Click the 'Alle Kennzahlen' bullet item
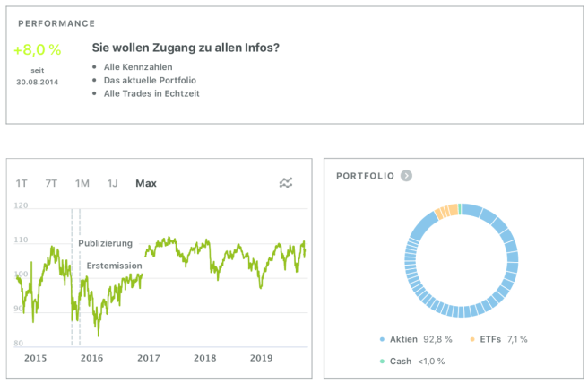The width and height of the screenshot is (588, 384). click(138, 66)
